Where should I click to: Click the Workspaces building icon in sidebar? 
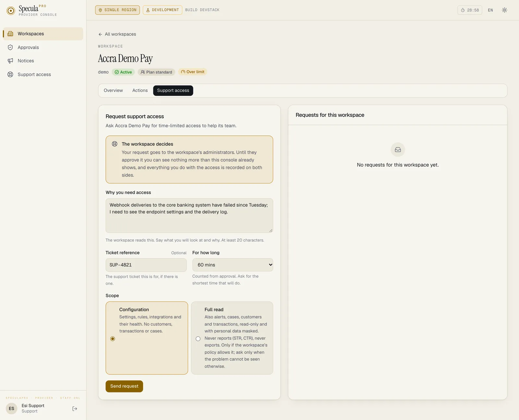[10, 34]
